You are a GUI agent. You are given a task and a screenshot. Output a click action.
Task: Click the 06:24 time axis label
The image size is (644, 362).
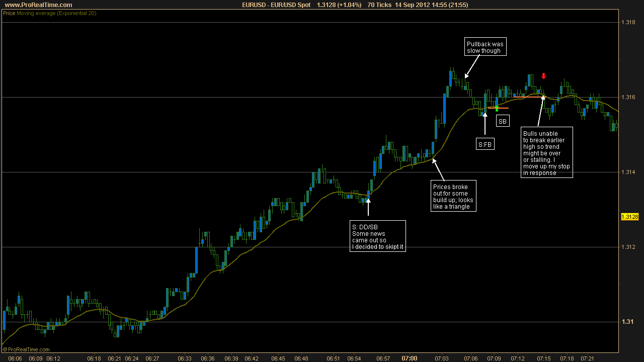(132, 358)
